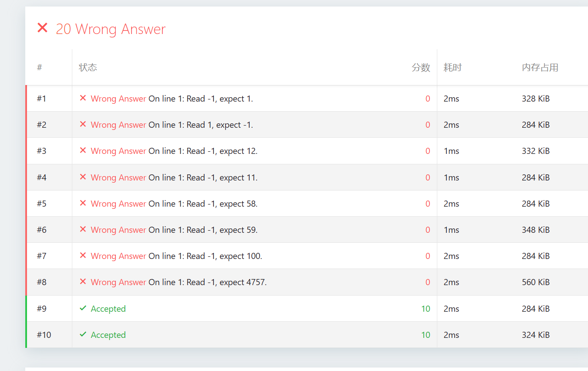Viewport: 588px width, 371px height.
Task: Click Wrong Answer text in row #1
Action: (118, 99)
